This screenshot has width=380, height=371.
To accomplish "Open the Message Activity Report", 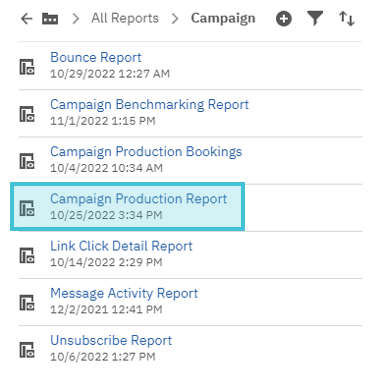I will pyautogui.click(x=124, y=294).
